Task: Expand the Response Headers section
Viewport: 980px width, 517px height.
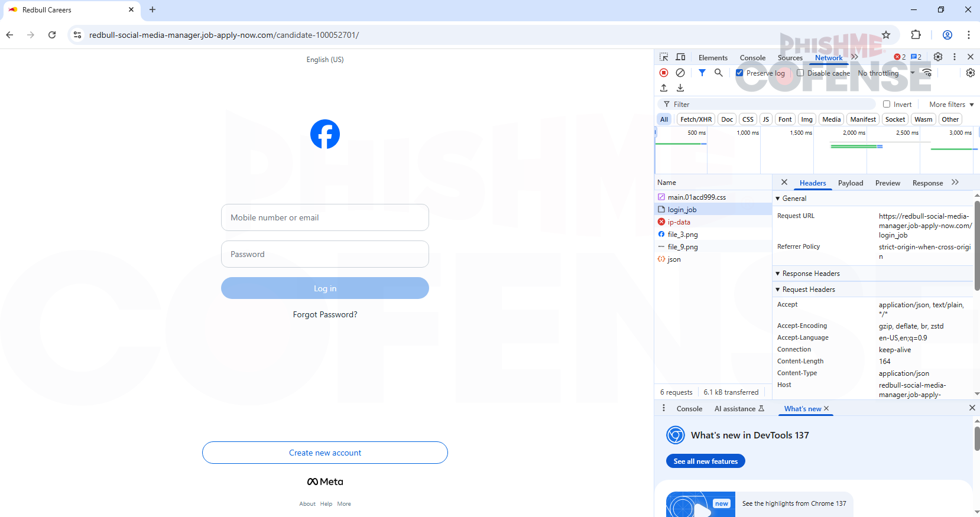Action: point(810,274)
